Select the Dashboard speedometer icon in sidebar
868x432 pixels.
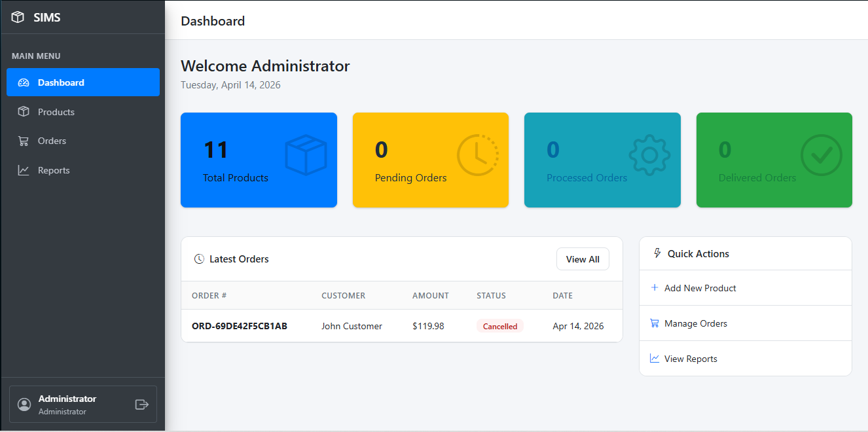(x=24, y=82)
